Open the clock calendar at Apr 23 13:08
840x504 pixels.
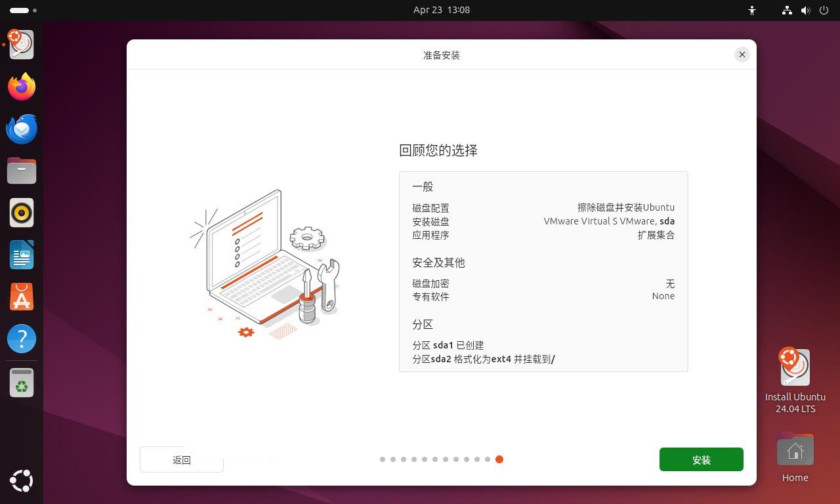coord(441,10)
